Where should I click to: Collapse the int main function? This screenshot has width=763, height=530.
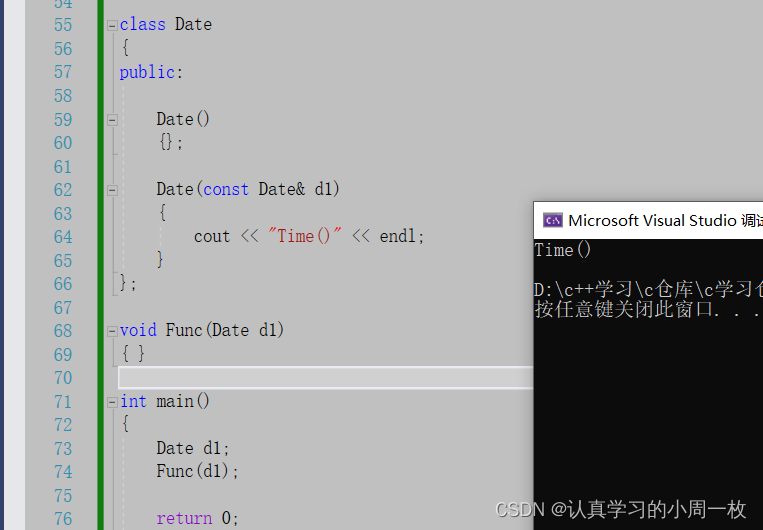point(112,402)
